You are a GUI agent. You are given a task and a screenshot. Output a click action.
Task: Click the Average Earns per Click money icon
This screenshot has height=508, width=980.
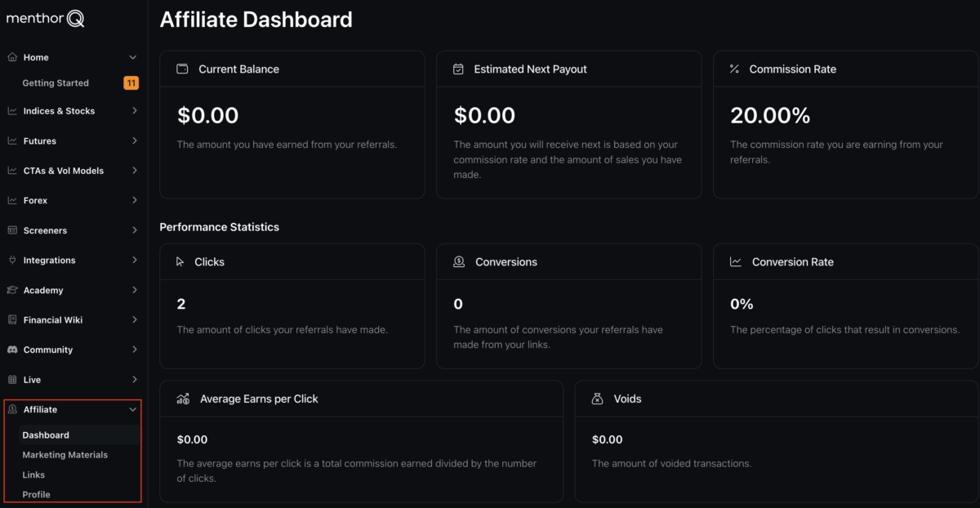183,399
